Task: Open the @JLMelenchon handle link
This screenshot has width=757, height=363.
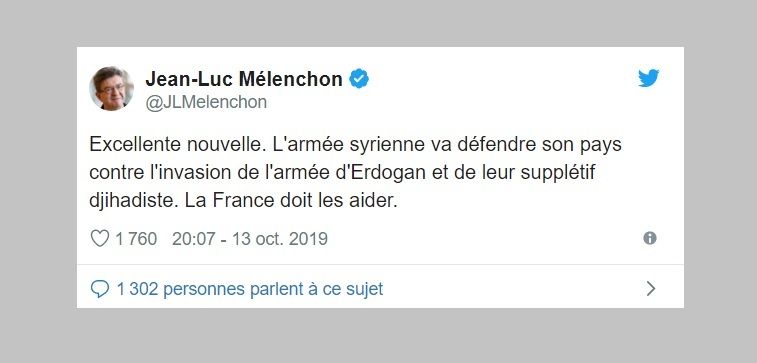Action: [x=206, y=102]
